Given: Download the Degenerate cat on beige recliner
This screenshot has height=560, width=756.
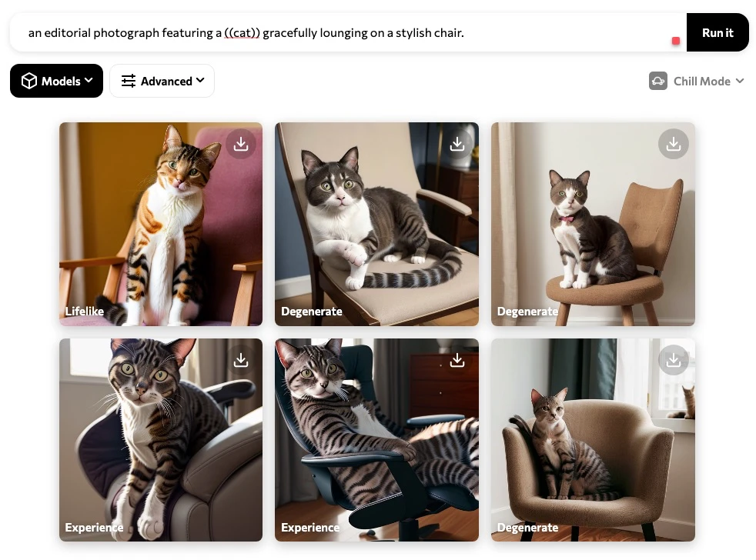Looking at the screenshot, I should pos(457,144).
